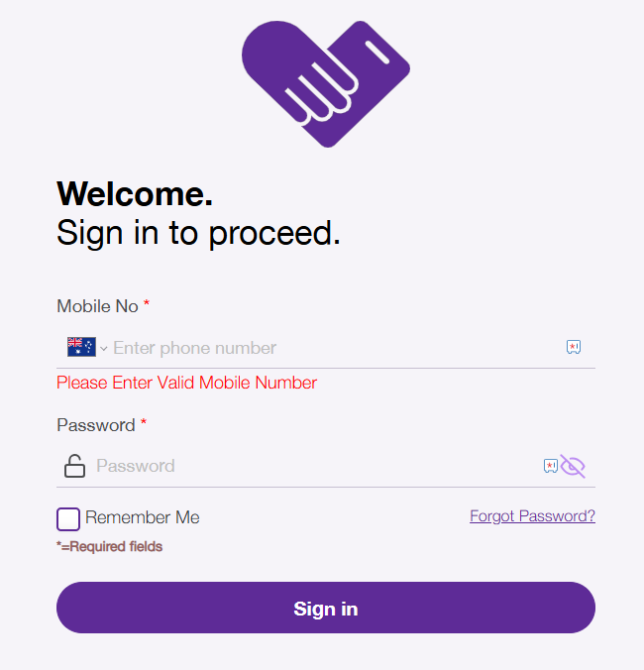Image resolution: width=644 pixels, height=670 pixels.
Task: Click red asterisk beside Mobile No
Action: 147,303
